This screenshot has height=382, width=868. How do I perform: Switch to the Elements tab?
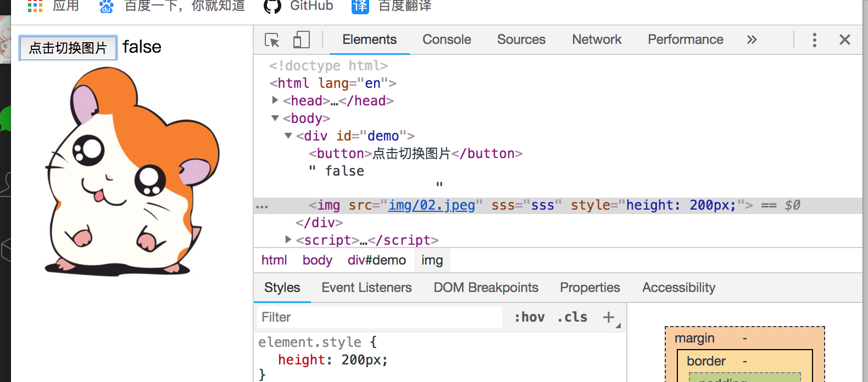pyautogui.click(x=369, y=40)
